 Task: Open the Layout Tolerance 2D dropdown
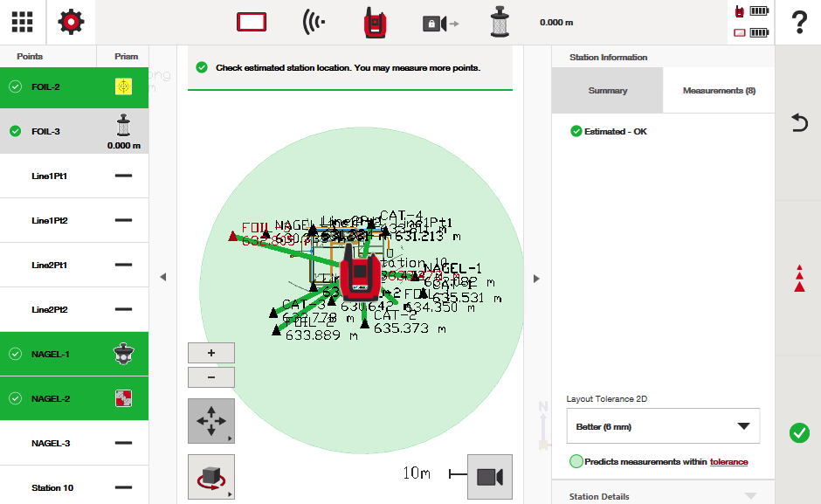(663, 426)
